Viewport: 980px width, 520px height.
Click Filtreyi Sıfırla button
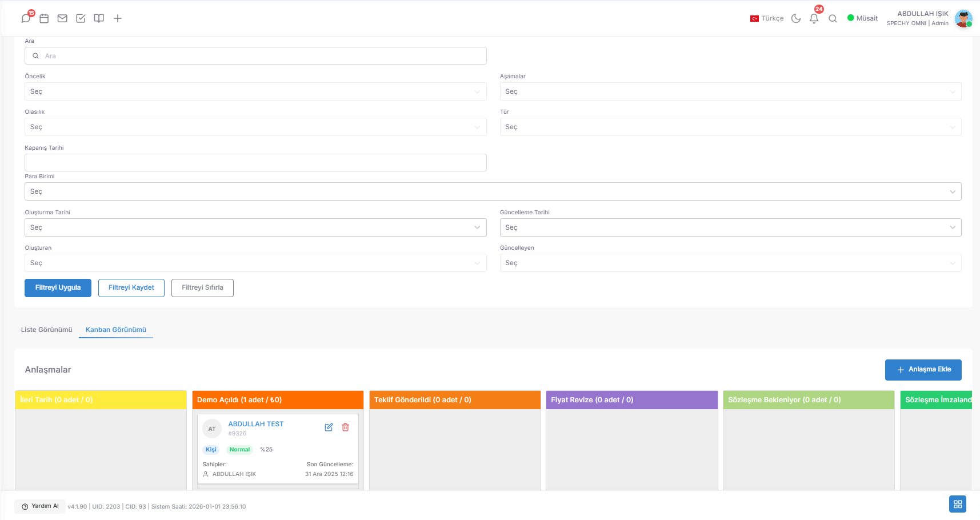pyautogui.click(x=202, y=288)
